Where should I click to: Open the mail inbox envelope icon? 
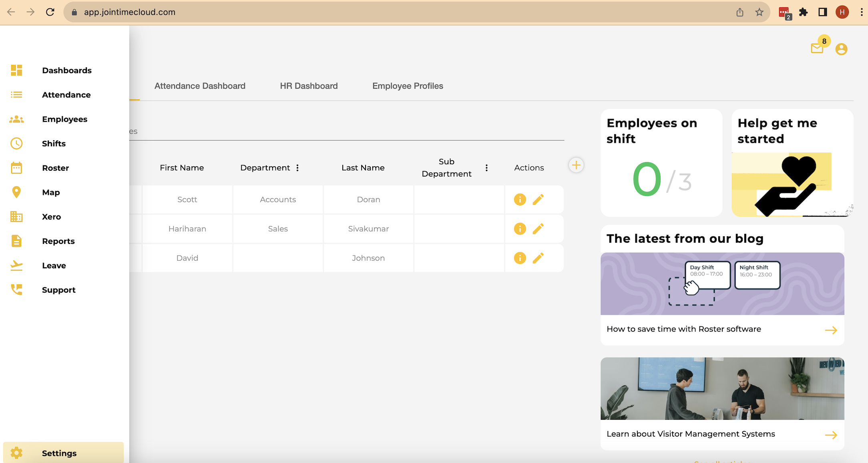pos(816,49)
